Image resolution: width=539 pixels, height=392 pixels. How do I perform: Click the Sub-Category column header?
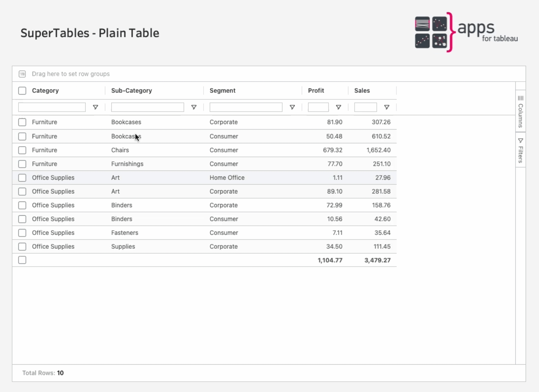(132, 91)
